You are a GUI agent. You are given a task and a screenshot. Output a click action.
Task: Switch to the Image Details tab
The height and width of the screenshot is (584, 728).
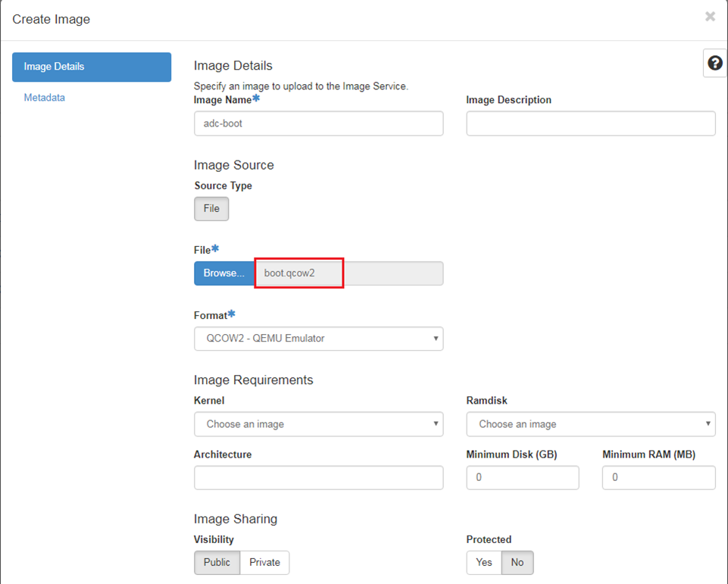(x=91, y=67)
